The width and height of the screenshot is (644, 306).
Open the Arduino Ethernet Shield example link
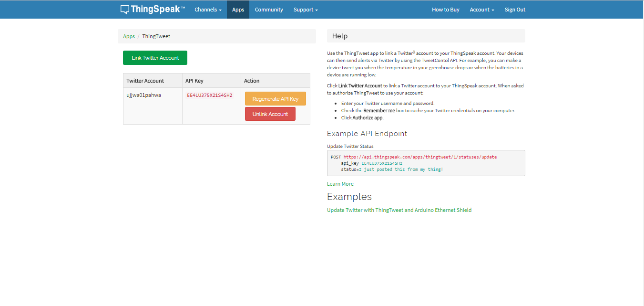point(399,210)
